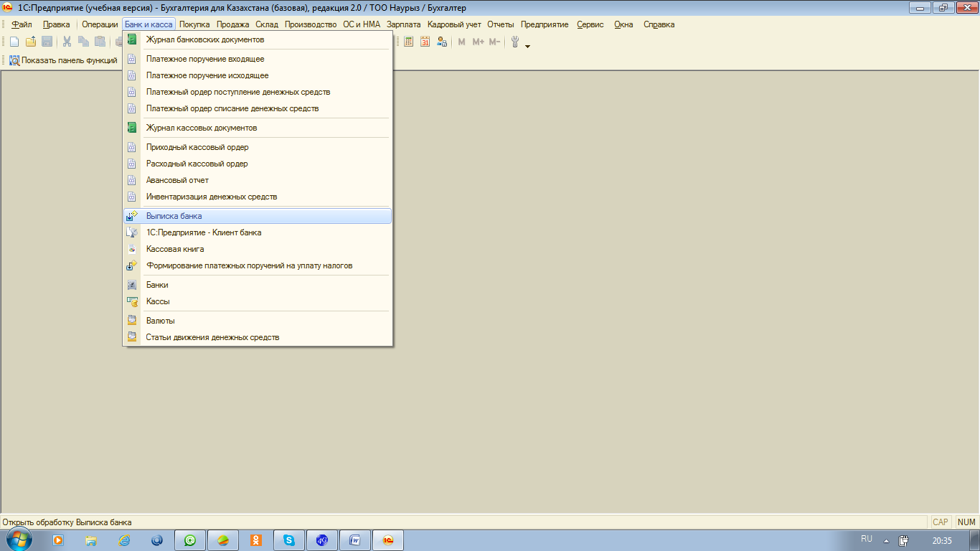Open Кассовая книга entry

258,249
